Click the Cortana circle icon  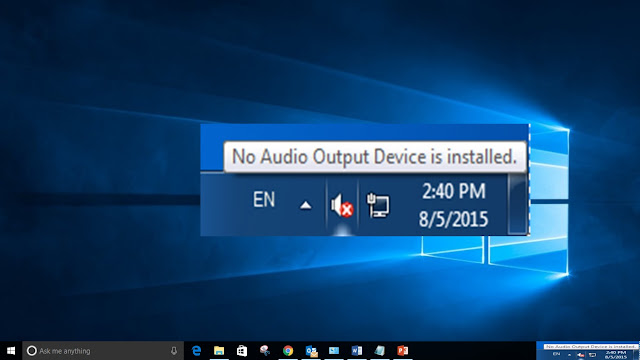coord(31,351)
